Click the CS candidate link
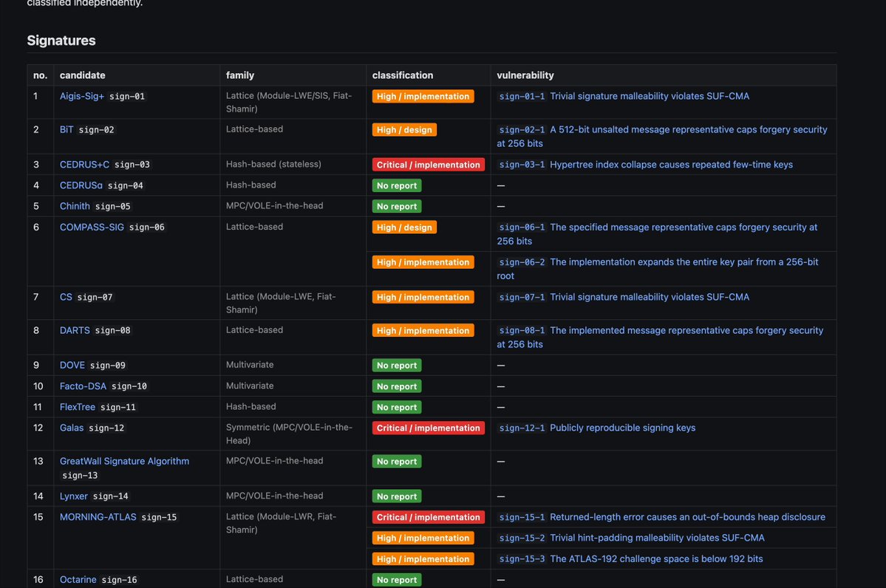This screenshot has height=588, width=886. tap(66, 297)
